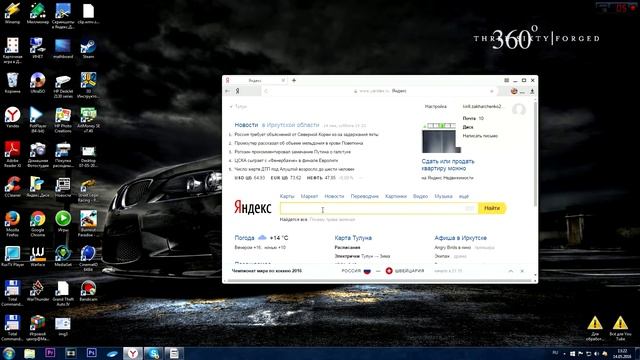This screenshot has width=640, height=360.
Task: Open a new browser tab with plus
Action: coord(293,80)
